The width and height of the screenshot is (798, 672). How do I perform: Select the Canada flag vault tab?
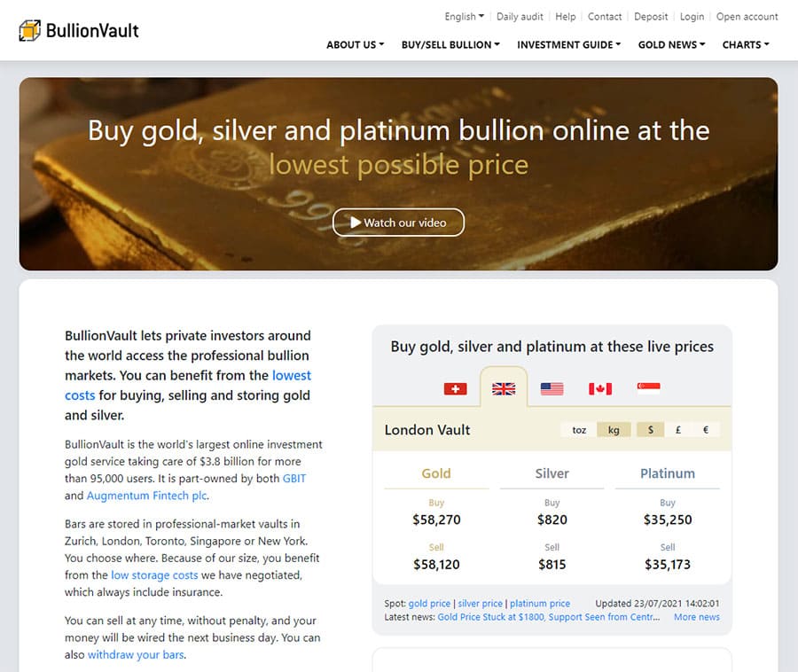(600, 388)
